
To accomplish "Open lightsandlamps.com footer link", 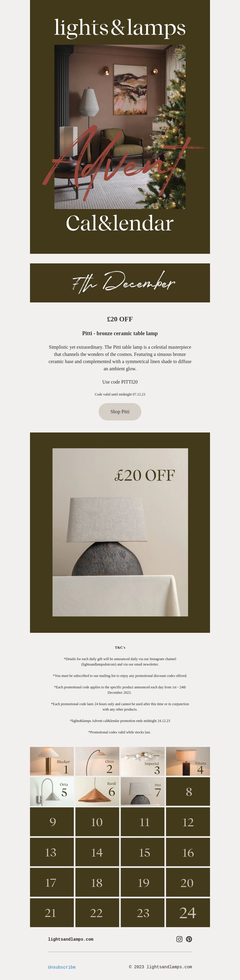I will [x=70, y=939].
